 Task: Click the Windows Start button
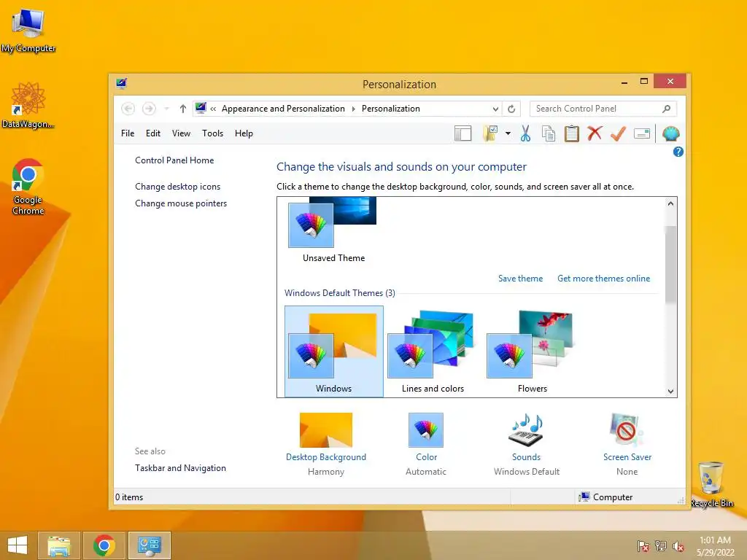coord(18,545)
